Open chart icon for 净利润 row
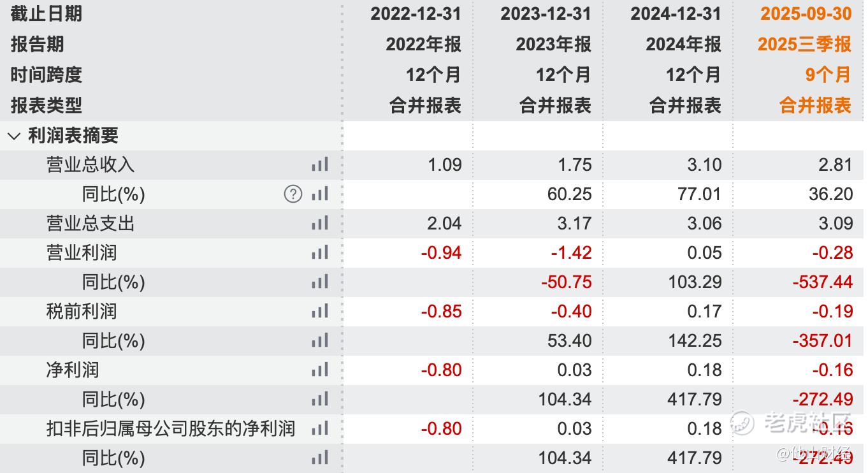Image resolution: width=868 pixels, height=473 pixels. pos(320,370)
